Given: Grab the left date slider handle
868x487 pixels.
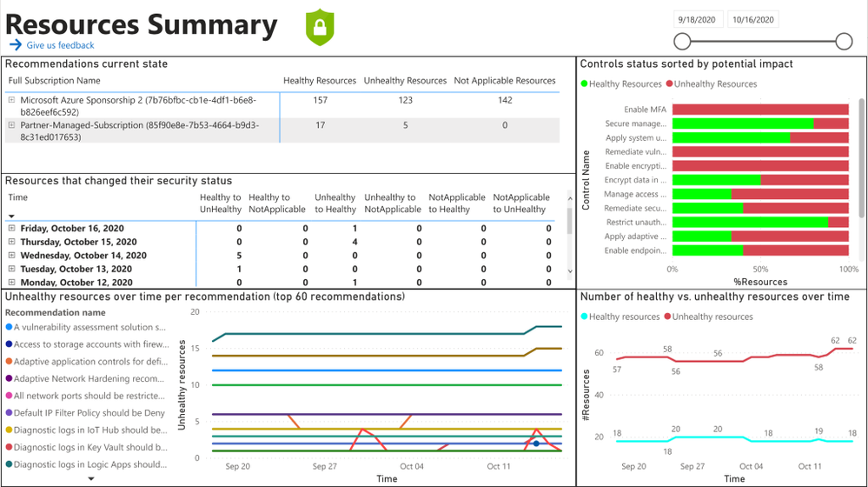Looking at the screenshot, I should (682, 41).
